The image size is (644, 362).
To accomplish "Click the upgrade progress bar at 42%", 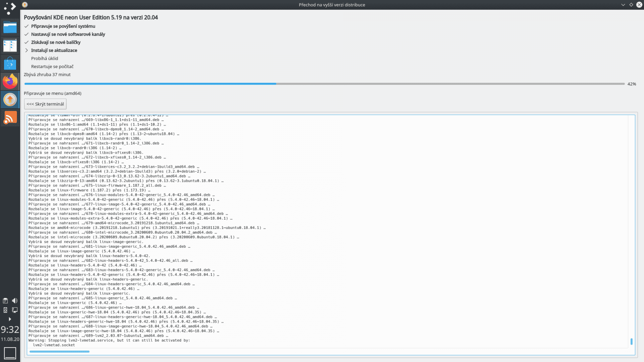I will [x=282, y=84].
